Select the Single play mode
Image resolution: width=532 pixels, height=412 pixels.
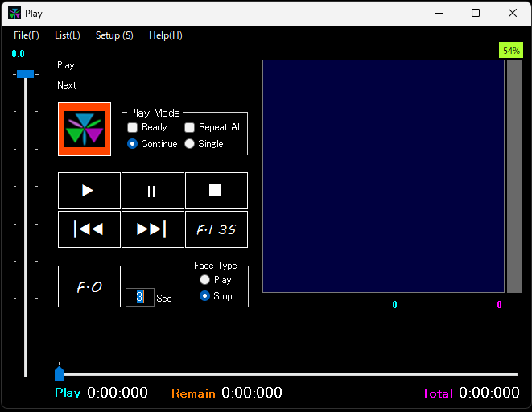(190, 144)
